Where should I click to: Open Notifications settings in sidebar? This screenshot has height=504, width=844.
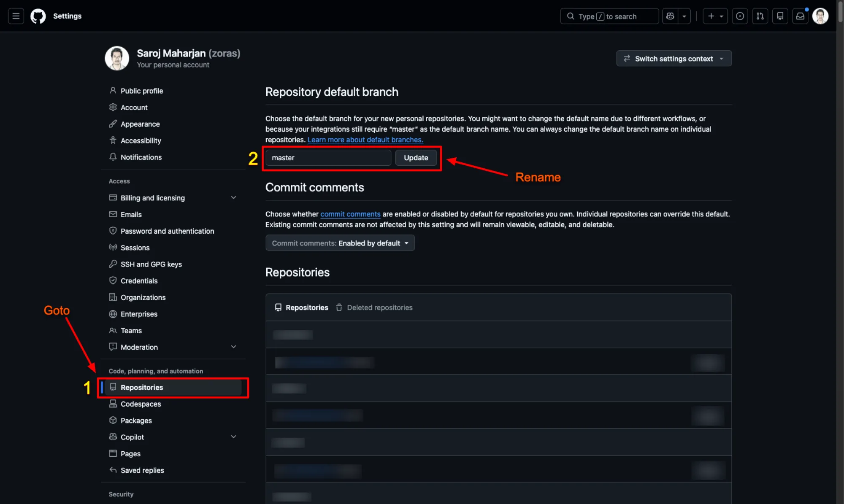coord(173,157)
